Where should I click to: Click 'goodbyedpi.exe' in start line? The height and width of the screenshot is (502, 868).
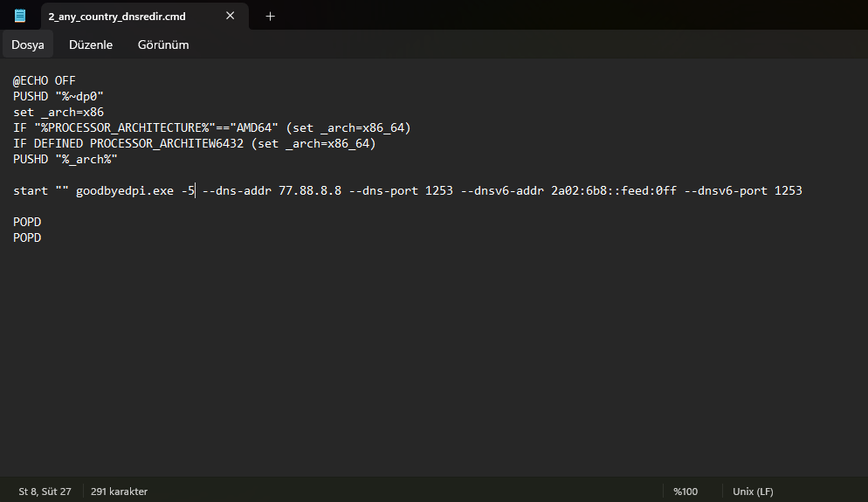pos(125,191)
